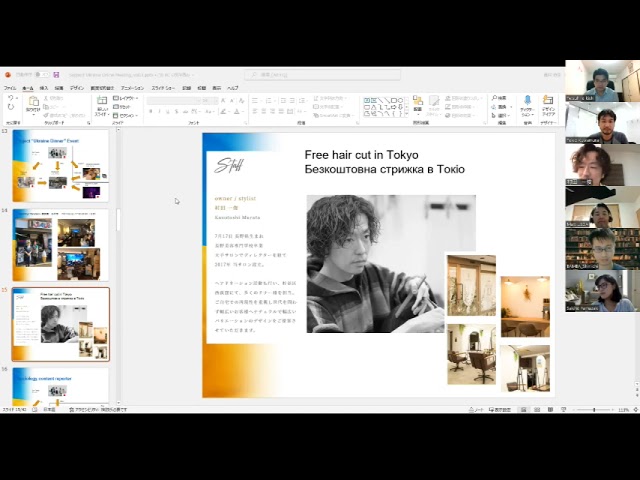
Task: Toggle Bold text formatting
Action: tap(150, 111)
